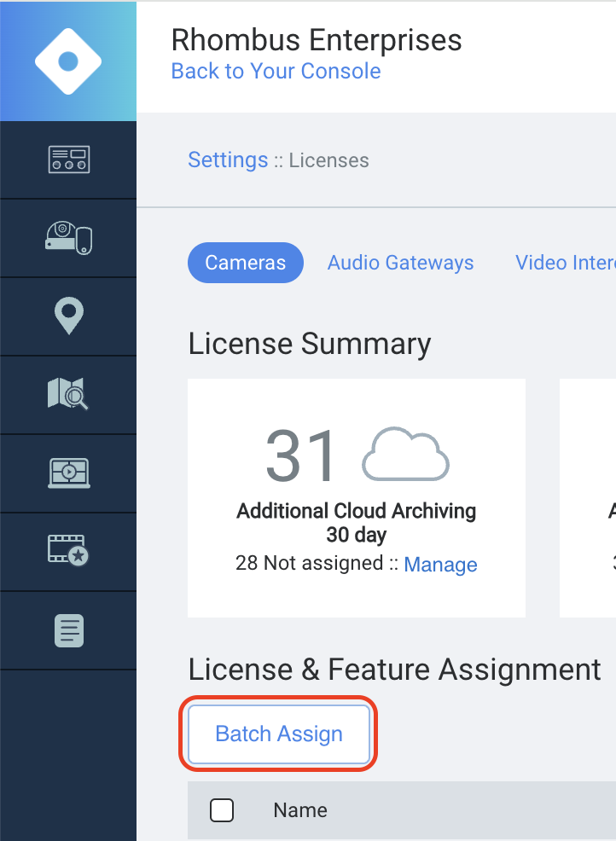This screenshot has width=616, height=841.
Task: Click Manage link for Cloud Archiving
Action: point(440,565)
